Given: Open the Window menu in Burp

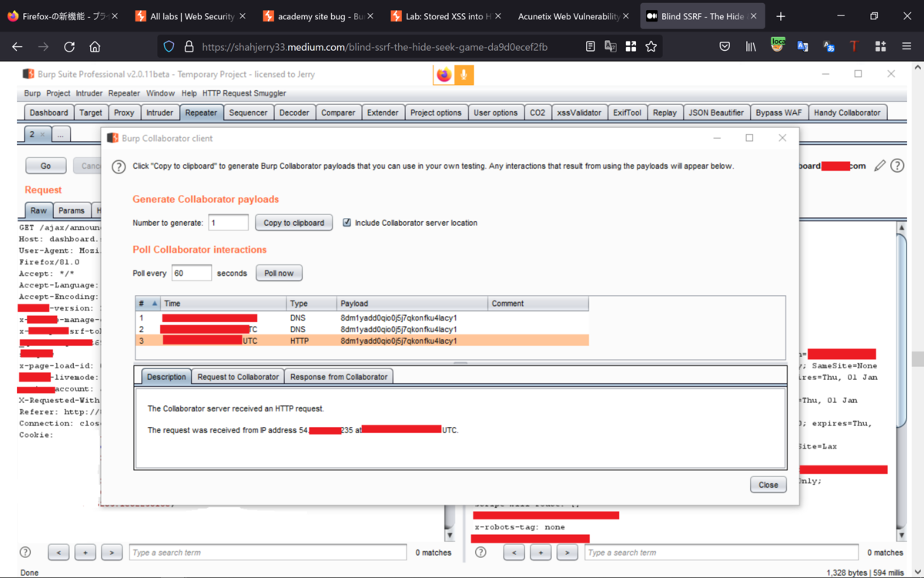Looking at the screenshot, I should 160,93.
